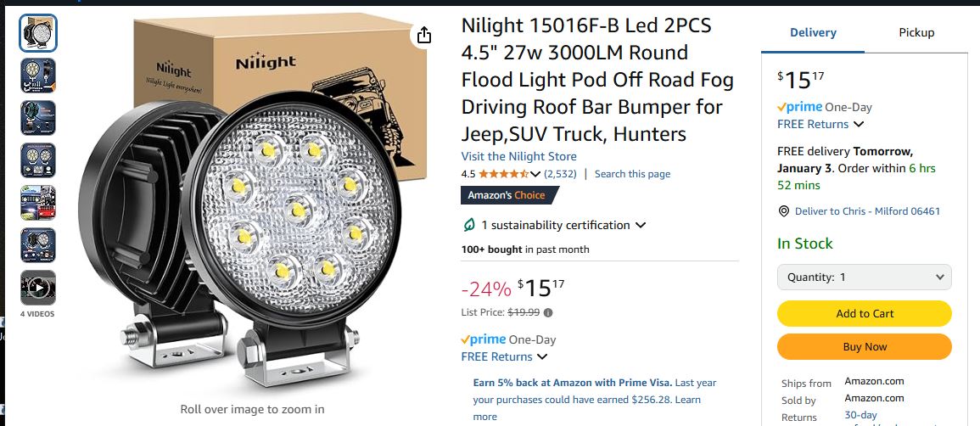Switch to the Delivery tab

point(813,33)
